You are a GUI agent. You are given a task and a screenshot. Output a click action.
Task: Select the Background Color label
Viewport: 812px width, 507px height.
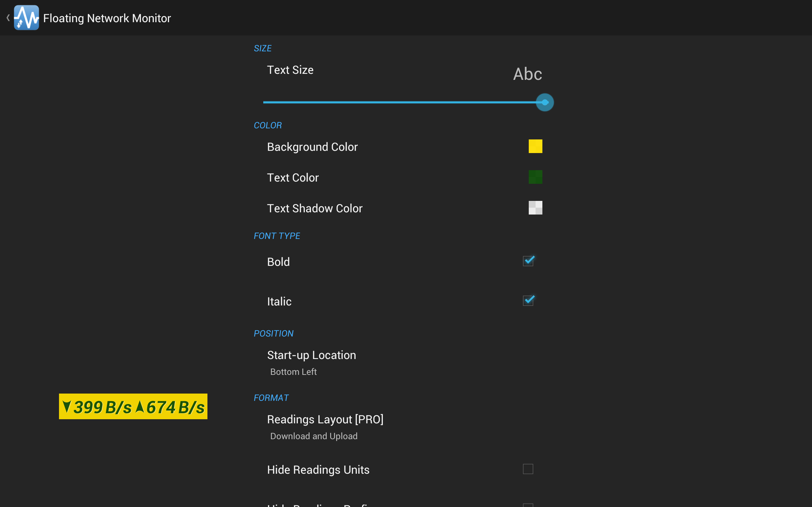click(x=312, y=147)
